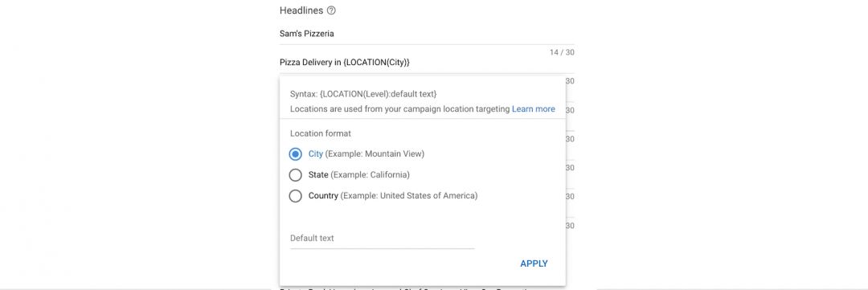Select the City location format radio button

coord(296,154)
